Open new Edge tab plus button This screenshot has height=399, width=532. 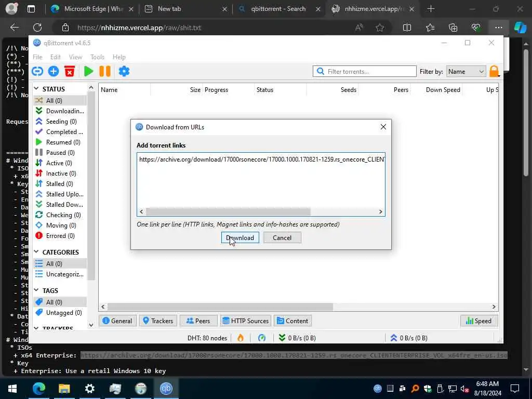pos(431,9)
